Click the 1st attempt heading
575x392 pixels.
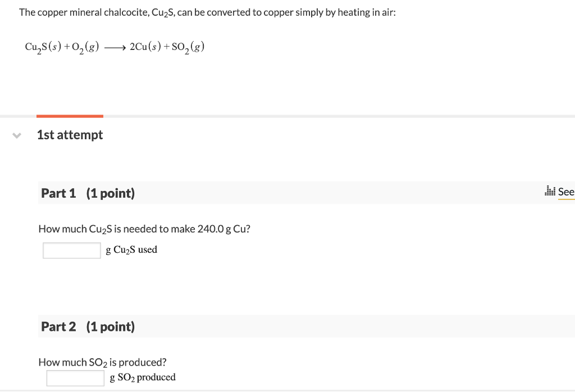70,135
